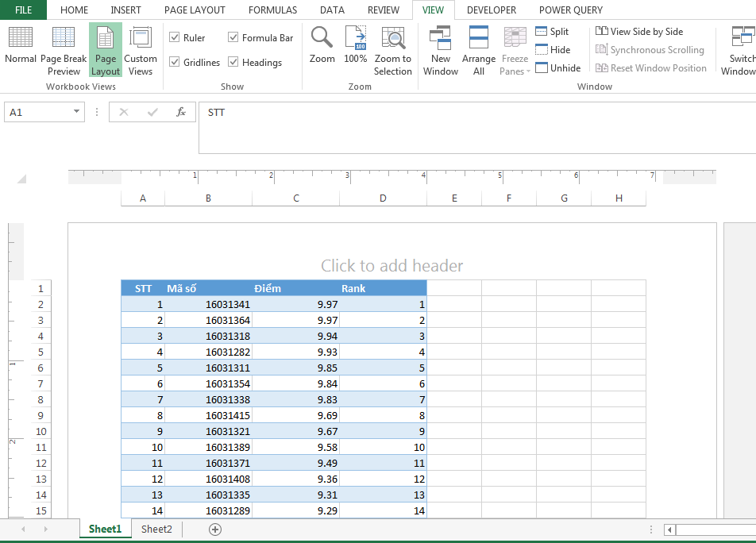Screen dimensions: 756x543
Task: Select row 10 header
Action: [x=41, y=431]
